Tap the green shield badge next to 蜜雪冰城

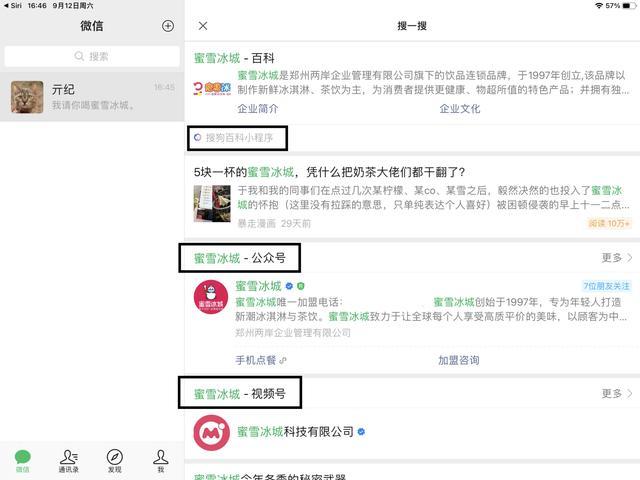tap(301, 286)
